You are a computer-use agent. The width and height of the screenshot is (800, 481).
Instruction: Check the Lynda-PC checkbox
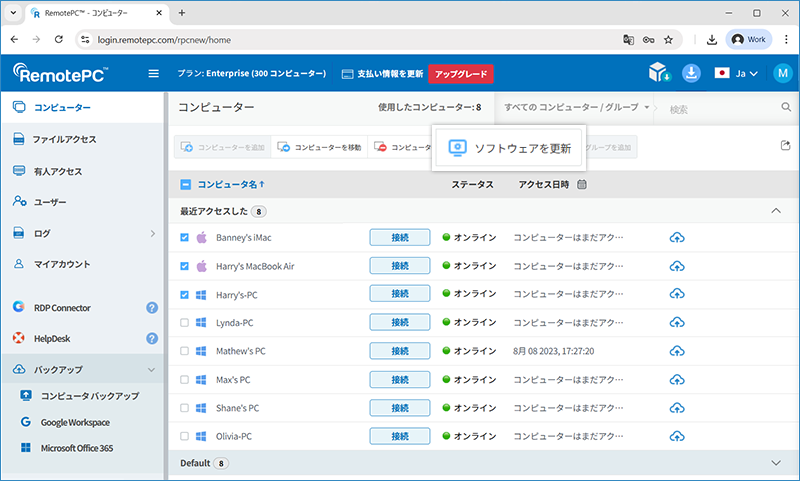coord(184,322)
